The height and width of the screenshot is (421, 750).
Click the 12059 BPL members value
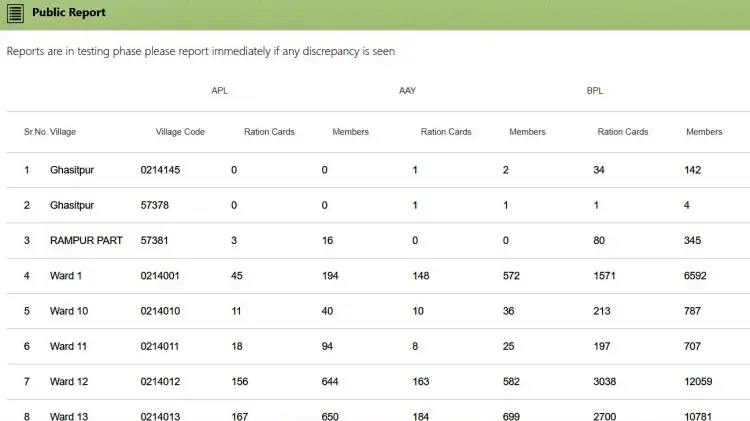pyautogui.click(x=700, y=381)
